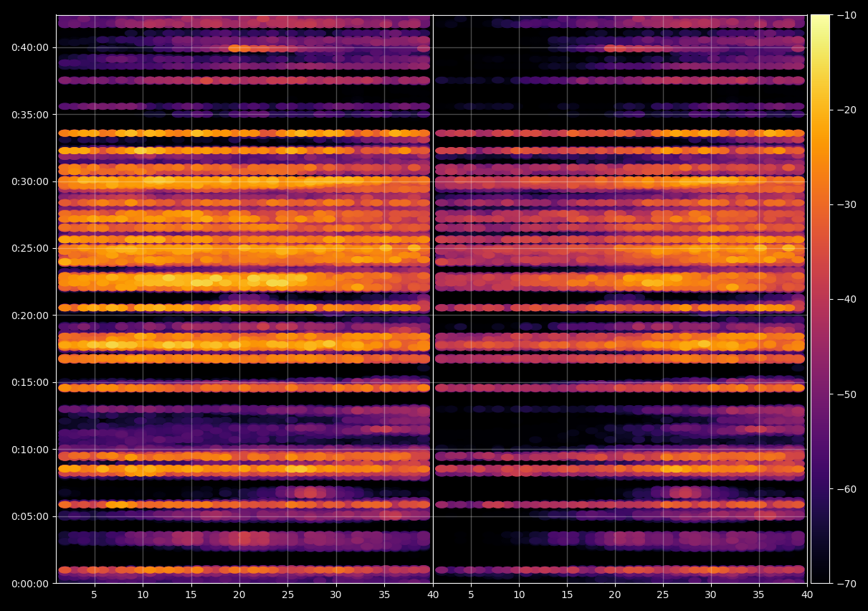This screenshot has width=868, height=611.
Task: Click the 0:15:00 time axis label
Action: [x=30, y=382]
